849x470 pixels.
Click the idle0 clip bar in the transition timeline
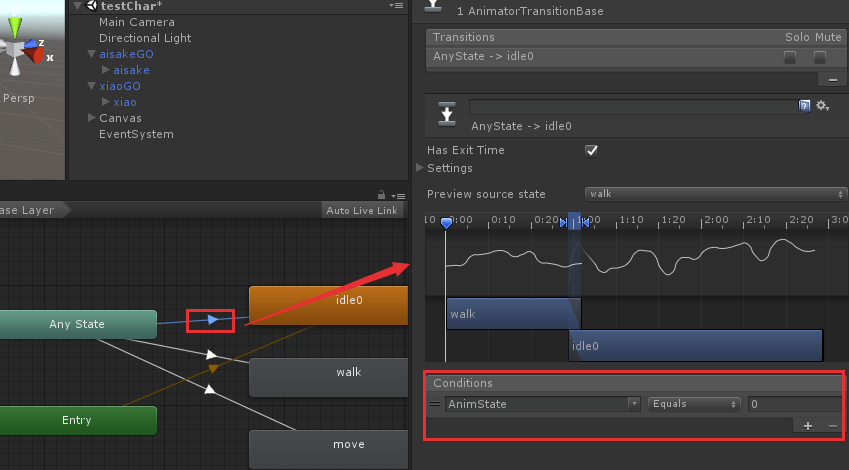coord(695,345)
